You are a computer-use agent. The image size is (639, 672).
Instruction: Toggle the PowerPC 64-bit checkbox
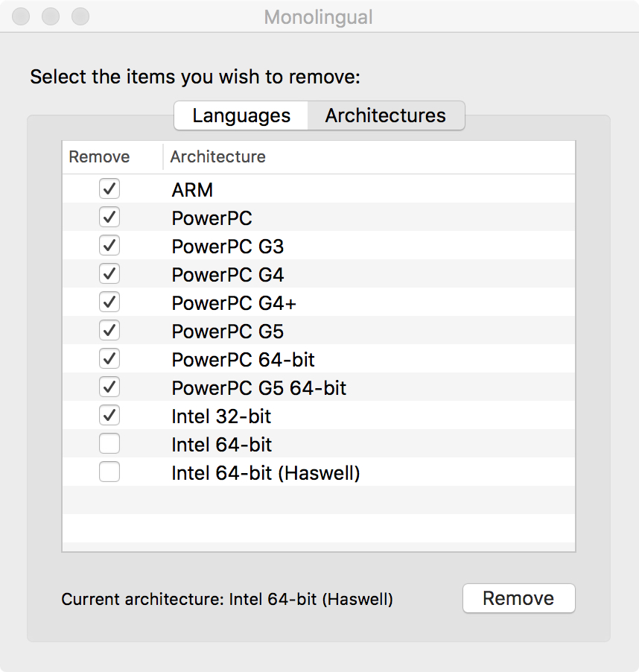(x=109, y=359)
